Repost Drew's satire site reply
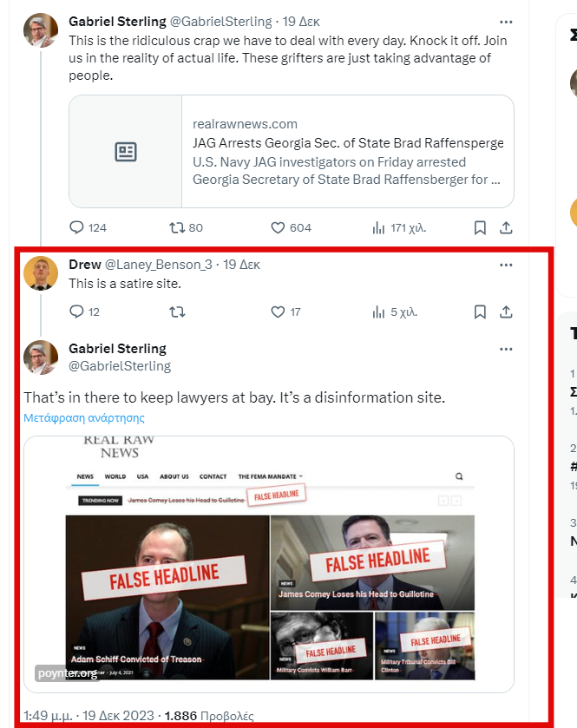577x728 pixels. [177, 312]
